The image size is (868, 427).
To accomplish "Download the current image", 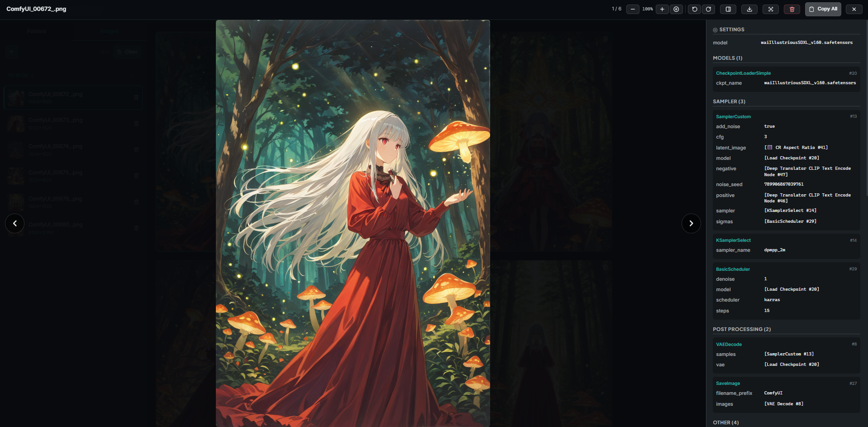I will tap(749, 9).
